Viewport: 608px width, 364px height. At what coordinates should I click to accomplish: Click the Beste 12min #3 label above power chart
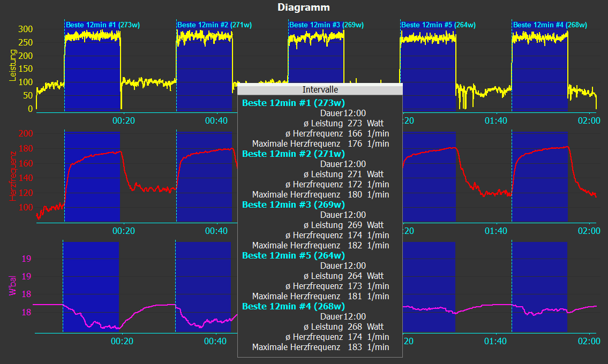pos(326,25)
